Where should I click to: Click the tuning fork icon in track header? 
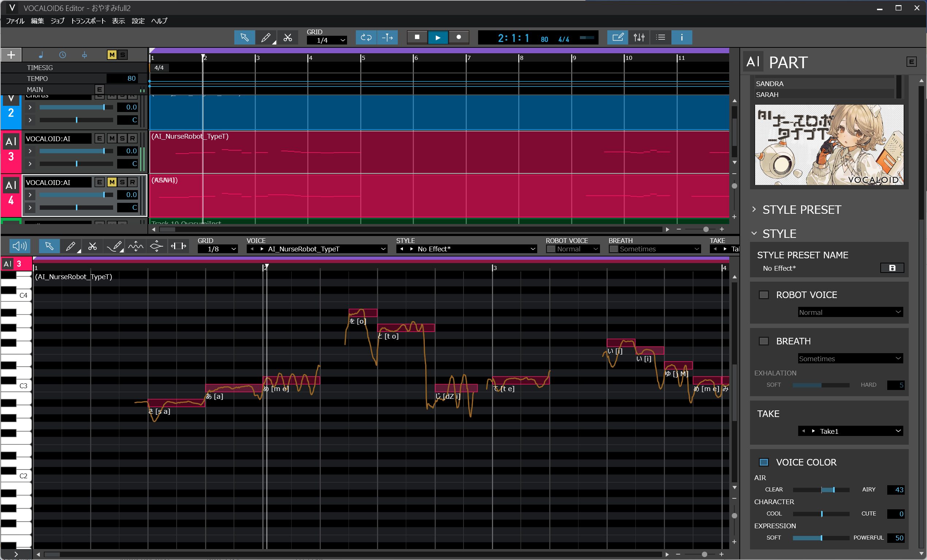click(84, 55)
